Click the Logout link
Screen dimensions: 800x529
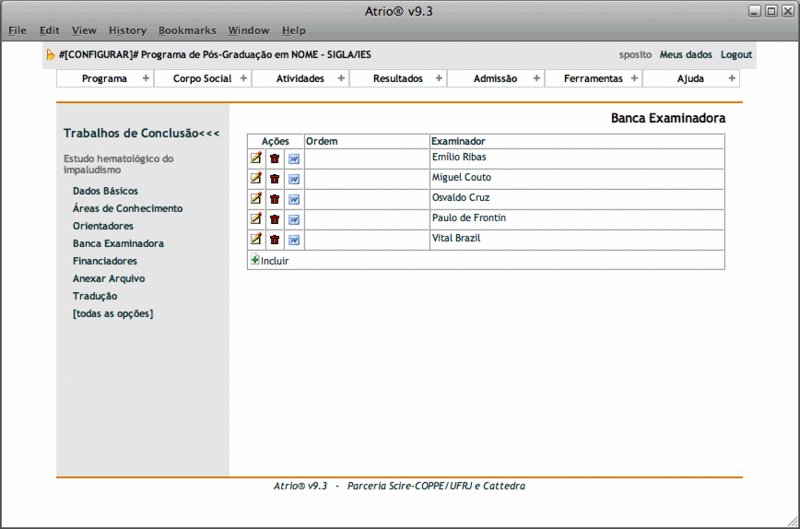click(x=736, y=55)
